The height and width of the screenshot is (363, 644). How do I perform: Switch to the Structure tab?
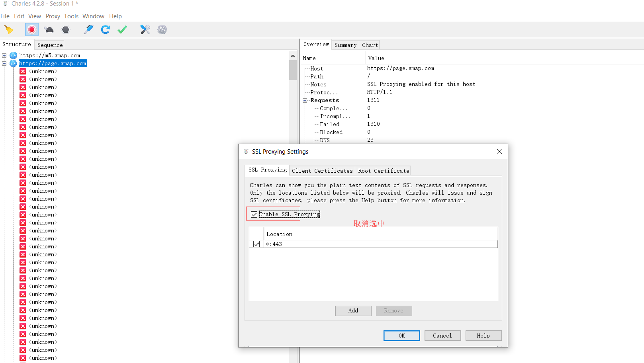coord(17,45)
